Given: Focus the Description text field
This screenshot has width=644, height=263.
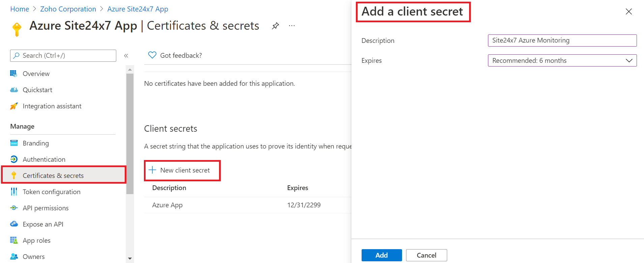Looking at the screenshot, I should (x=562, y=41).
